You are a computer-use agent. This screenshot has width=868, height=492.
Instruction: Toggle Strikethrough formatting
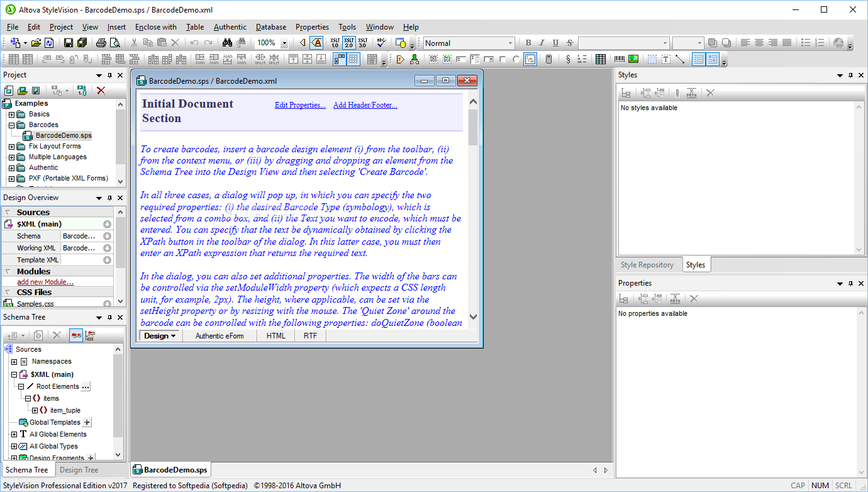[x=569, y=43]
